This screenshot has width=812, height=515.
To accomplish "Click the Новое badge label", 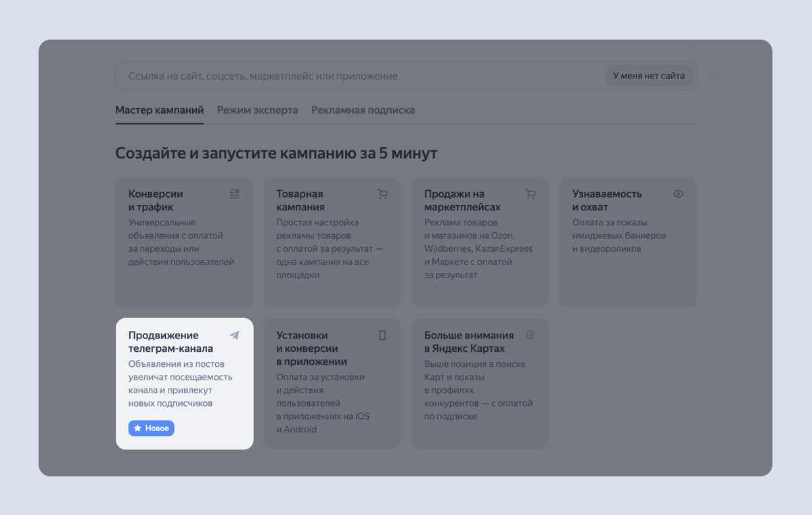I will click(152, 428).
